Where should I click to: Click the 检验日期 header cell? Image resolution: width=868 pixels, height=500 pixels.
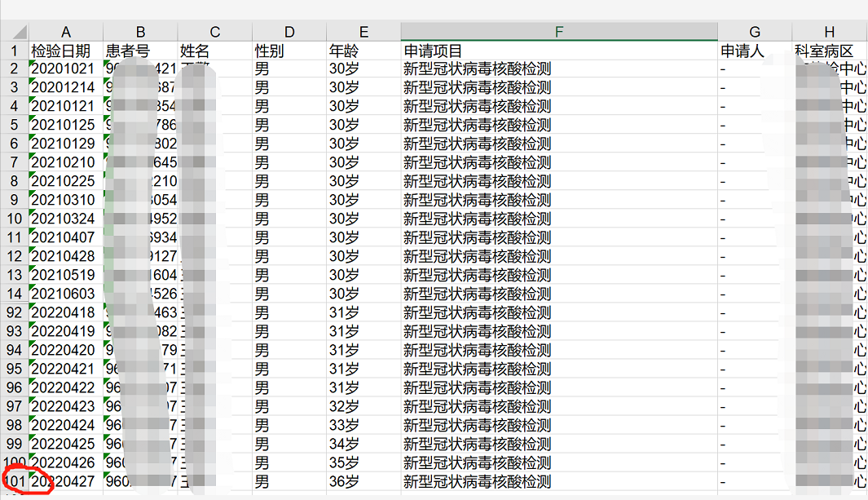click(65, 51)
